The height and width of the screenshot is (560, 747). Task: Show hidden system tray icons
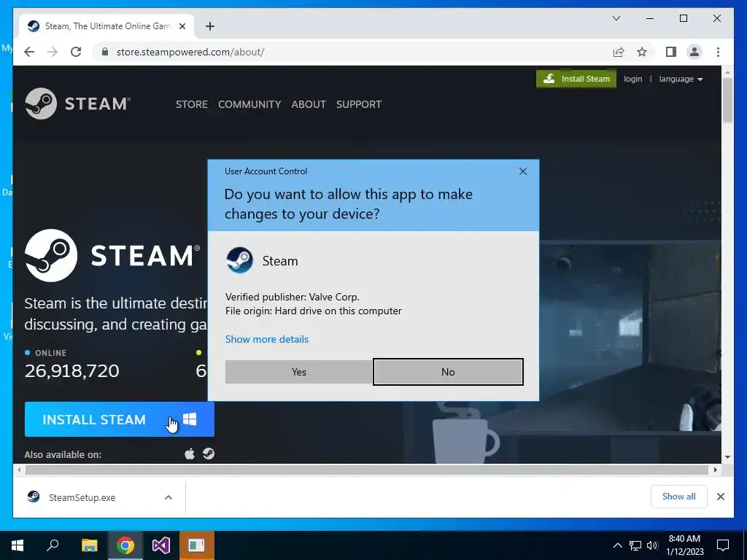(x=617, y=545)
